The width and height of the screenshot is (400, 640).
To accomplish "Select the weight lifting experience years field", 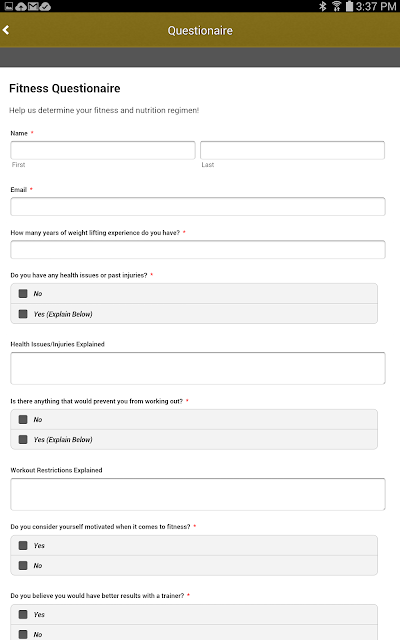I will 198,249.
